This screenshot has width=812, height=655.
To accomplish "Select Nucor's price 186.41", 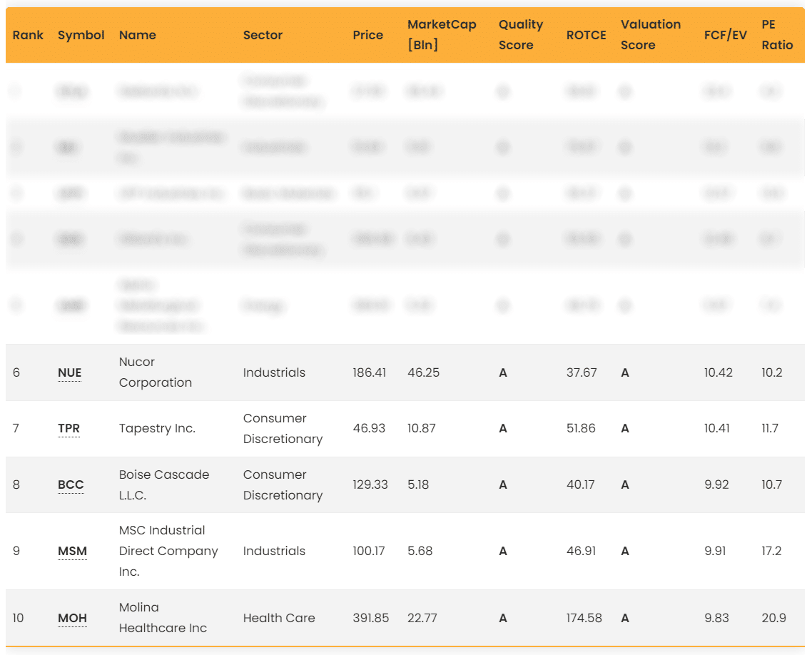I will click(369, 372).
